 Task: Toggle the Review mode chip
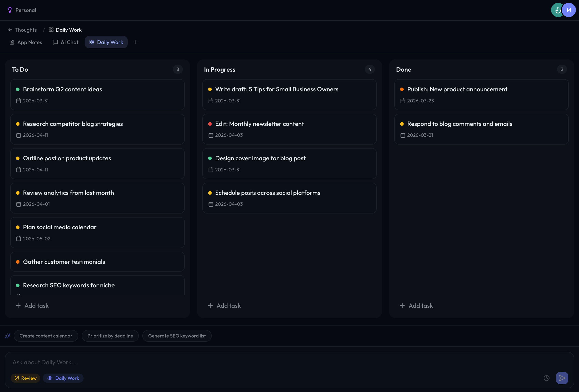[25, 378]
